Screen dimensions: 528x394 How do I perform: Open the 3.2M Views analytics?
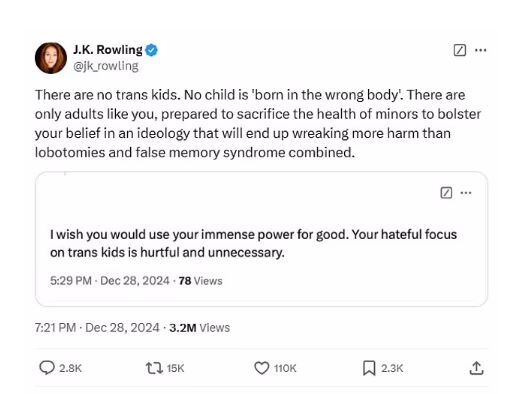click(200, 328)
